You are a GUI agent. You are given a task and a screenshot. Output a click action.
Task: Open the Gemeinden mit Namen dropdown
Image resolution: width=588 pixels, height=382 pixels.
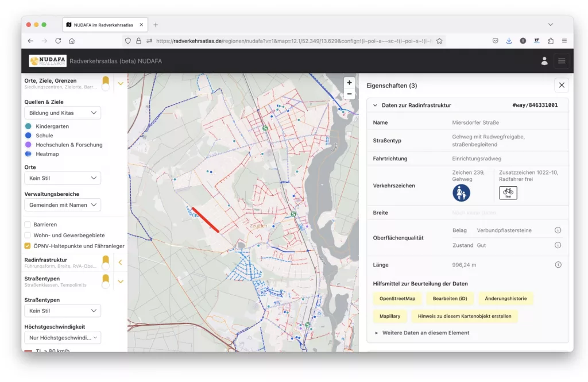tap(62, 204)
